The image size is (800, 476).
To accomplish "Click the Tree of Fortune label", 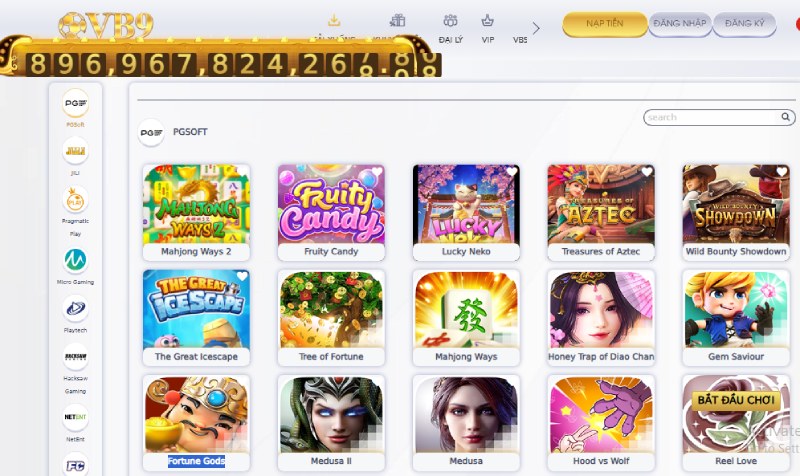I will tap(331, 357).
